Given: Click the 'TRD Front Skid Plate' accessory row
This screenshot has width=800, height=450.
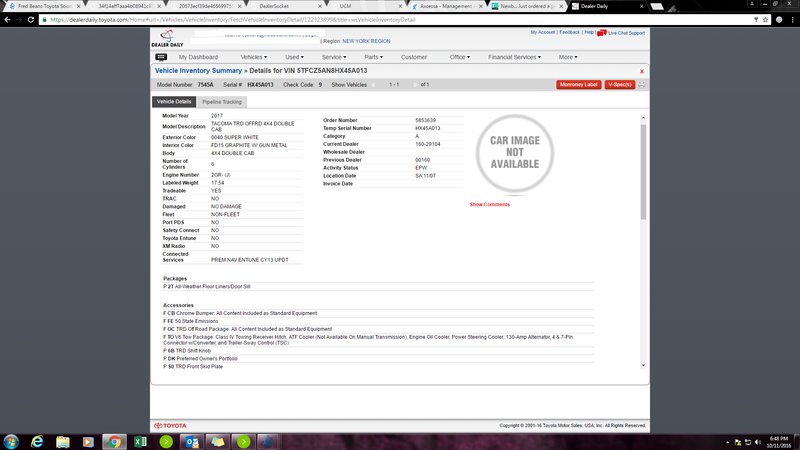Looking at the screenshot, I should 378,367.
